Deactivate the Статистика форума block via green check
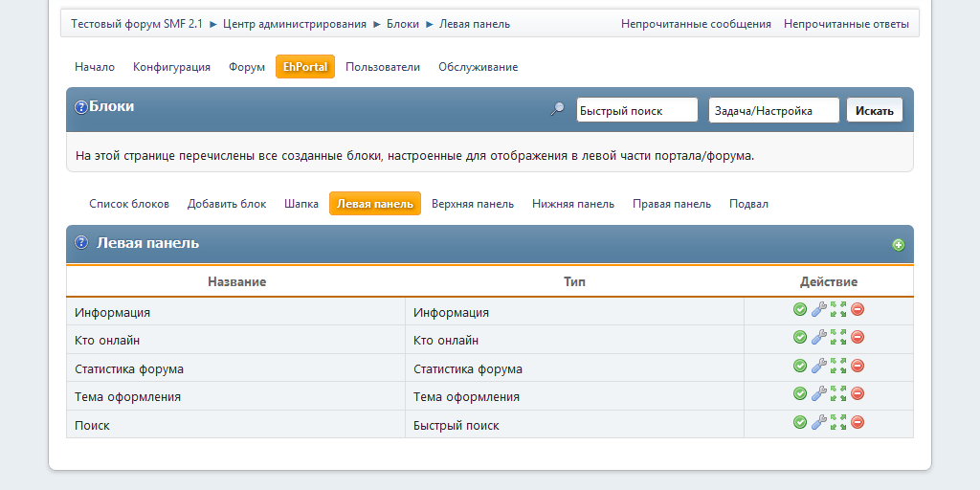The image size is (980, 490). (x=800, y=366)
